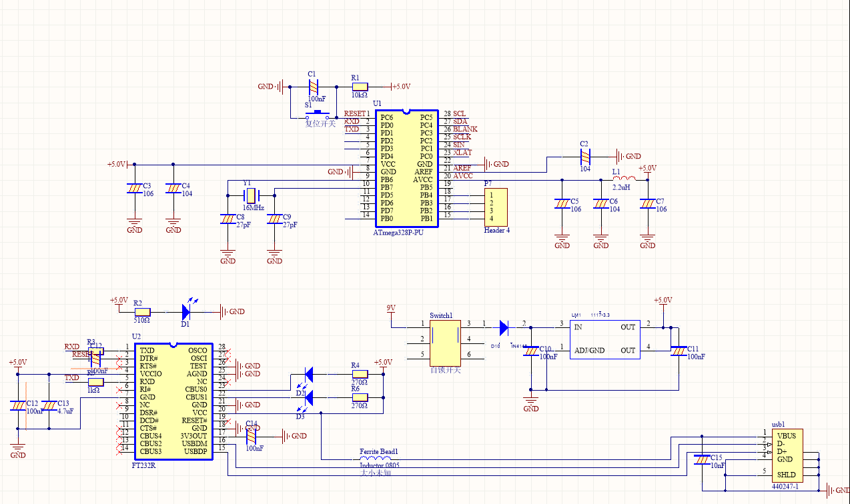Viewport: 850px width, 504px height.
Task: Click capacitor C1 100nF above reset switch
Action: pos(313,87)
